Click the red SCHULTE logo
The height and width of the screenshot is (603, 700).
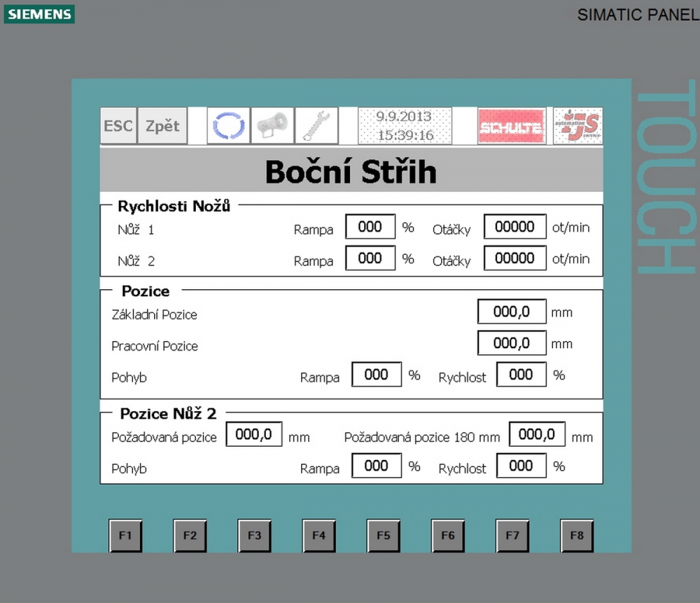(510, 126)
